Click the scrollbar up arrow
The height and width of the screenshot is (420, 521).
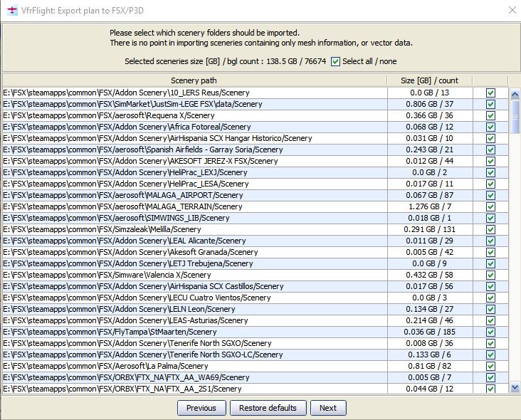point(515,94)
